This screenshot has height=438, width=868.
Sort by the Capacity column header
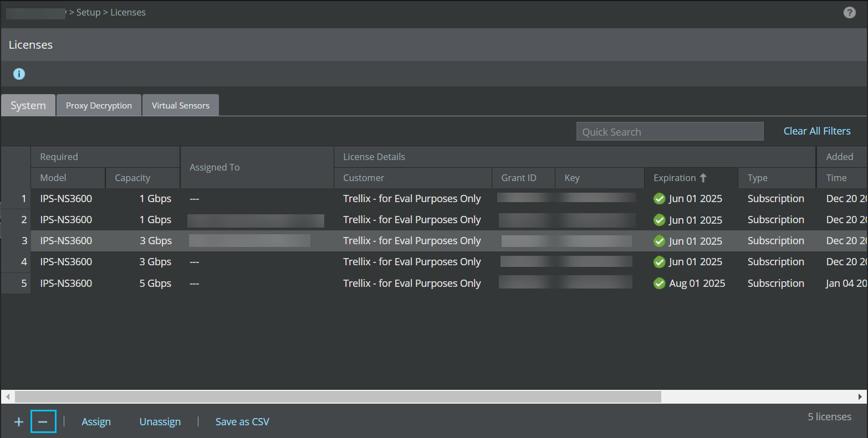(143, 178)
